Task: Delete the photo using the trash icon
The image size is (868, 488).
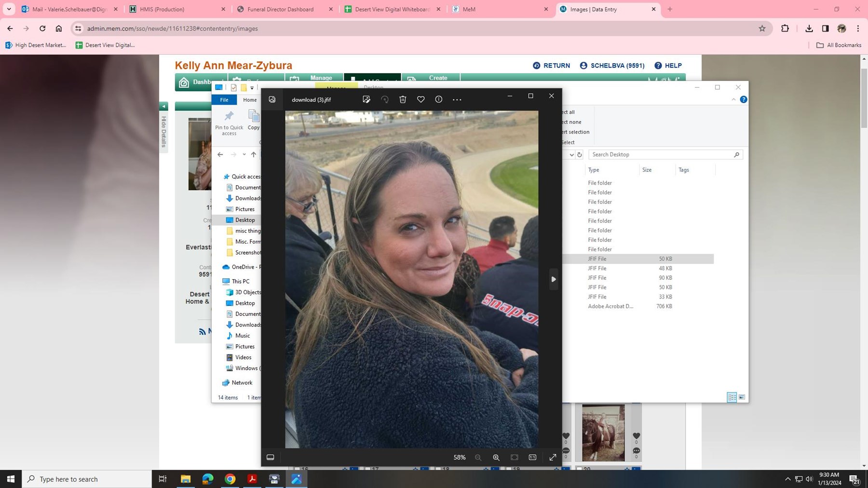Action: 403,99
